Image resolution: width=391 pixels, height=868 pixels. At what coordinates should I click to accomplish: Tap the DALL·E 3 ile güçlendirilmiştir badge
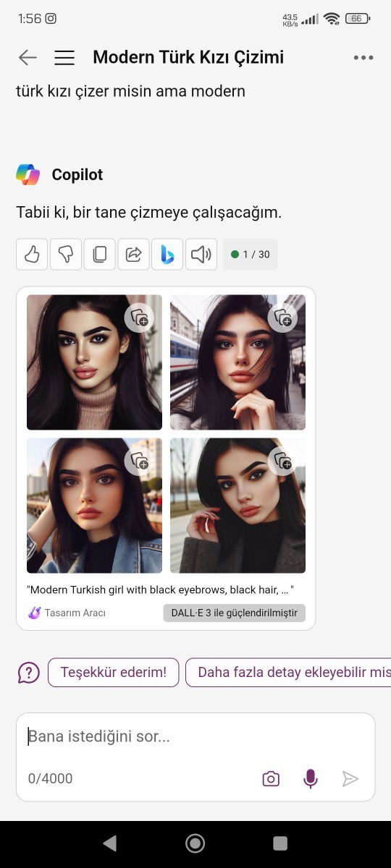(x=234, y=613)
